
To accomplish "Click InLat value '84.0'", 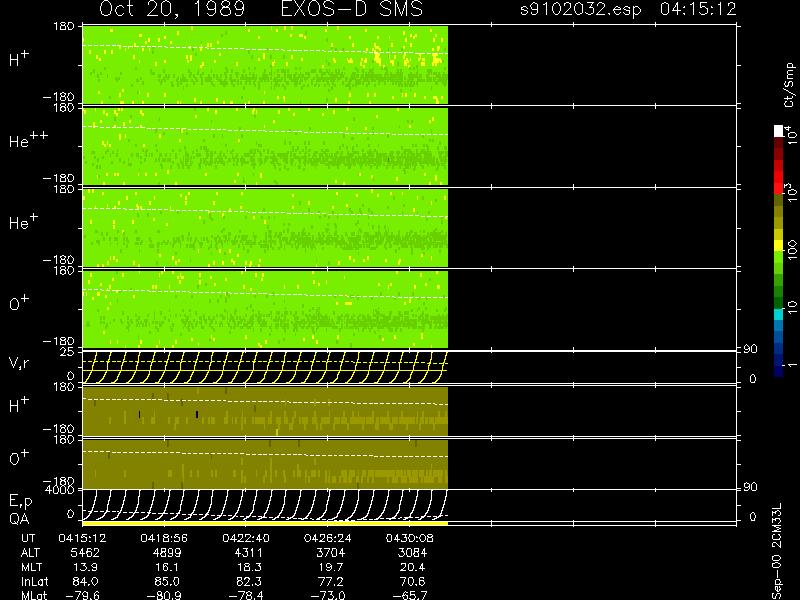I will click(x=85, y=581).
